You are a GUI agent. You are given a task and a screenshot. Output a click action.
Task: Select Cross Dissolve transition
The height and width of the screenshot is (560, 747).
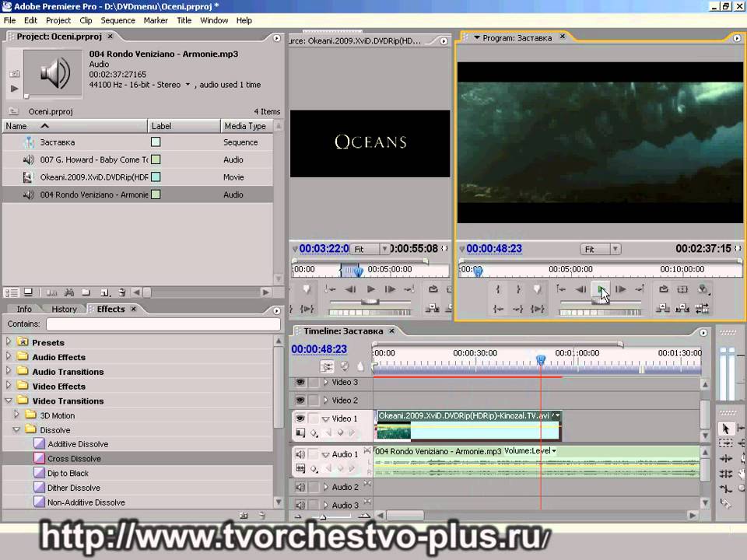74,459
